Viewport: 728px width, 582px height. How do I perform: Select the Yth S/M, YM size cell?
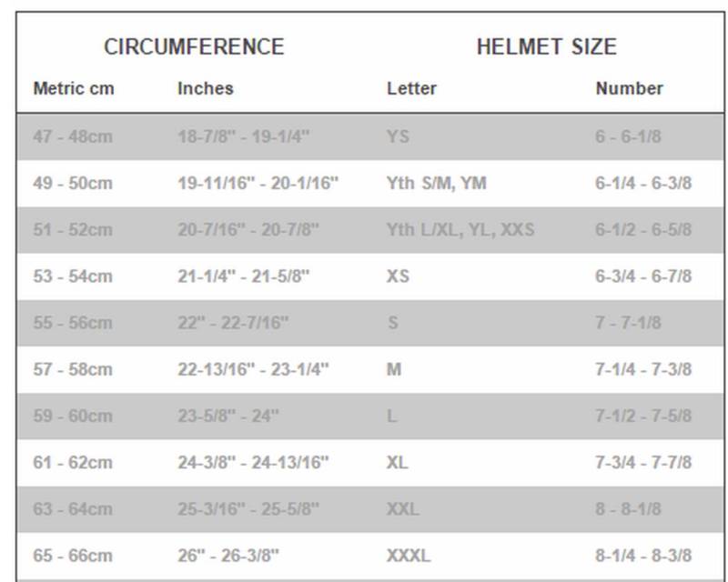[x=436, y=184]
